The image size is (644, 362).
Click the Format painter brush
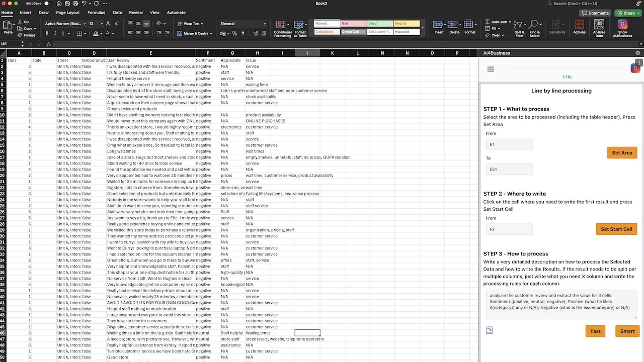click(x=20, y=35)
